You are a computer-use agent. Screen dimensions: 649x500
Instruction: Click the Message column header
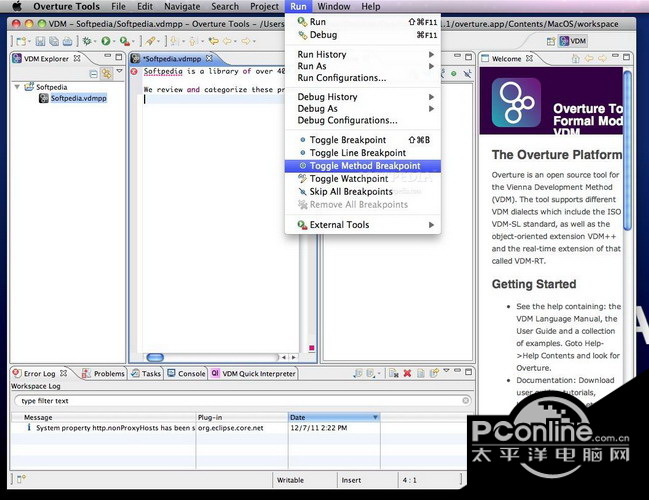(103, 417)
